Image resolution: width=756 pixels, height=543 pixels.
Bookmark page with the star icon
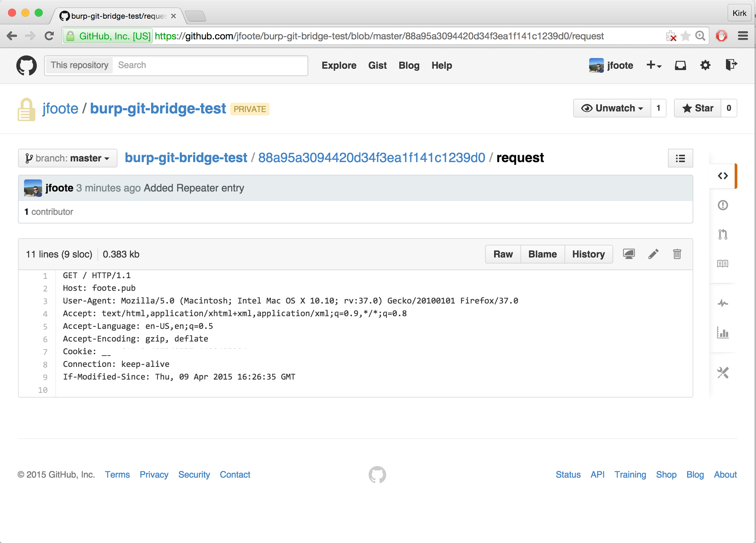685,36
